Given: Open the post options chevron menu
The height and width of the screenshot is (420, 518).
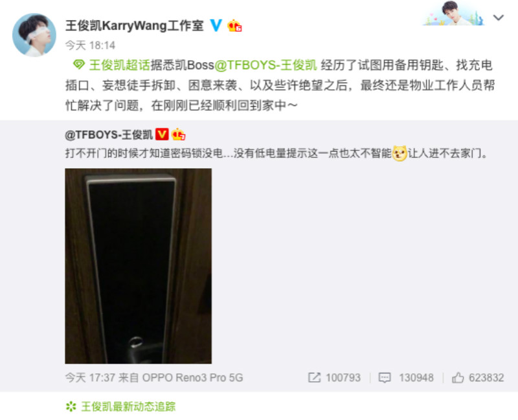Looking at the screenshot, I should pyautogui.click(x=498, y=17).
